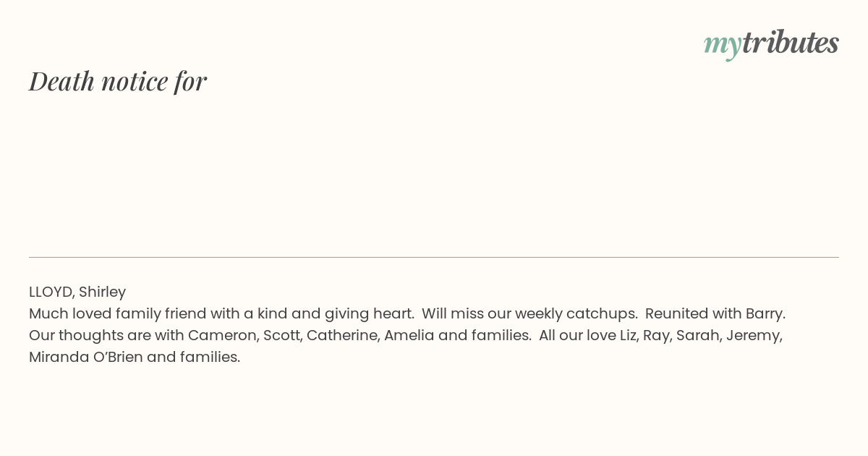
Task: Click the name 'LLOYD, Shirley'
Action: (x=77, y=292)
